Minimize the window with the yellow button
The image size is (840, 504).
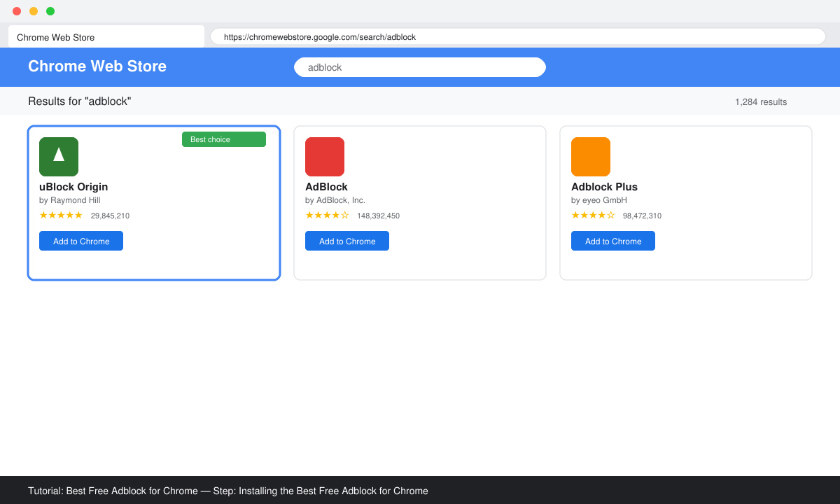(x=34, y=11)
